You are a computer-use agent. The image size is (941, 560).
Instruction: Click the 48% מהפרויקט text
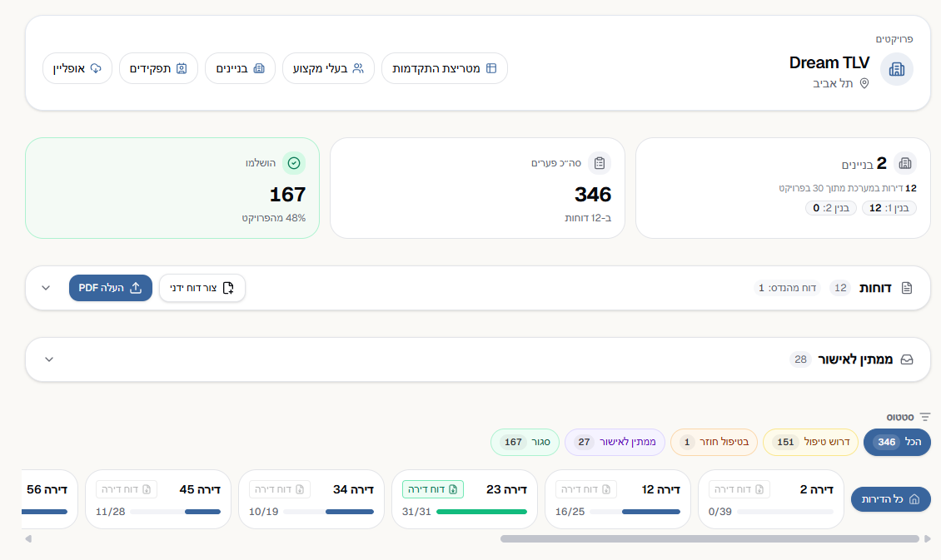coord(274,218)
